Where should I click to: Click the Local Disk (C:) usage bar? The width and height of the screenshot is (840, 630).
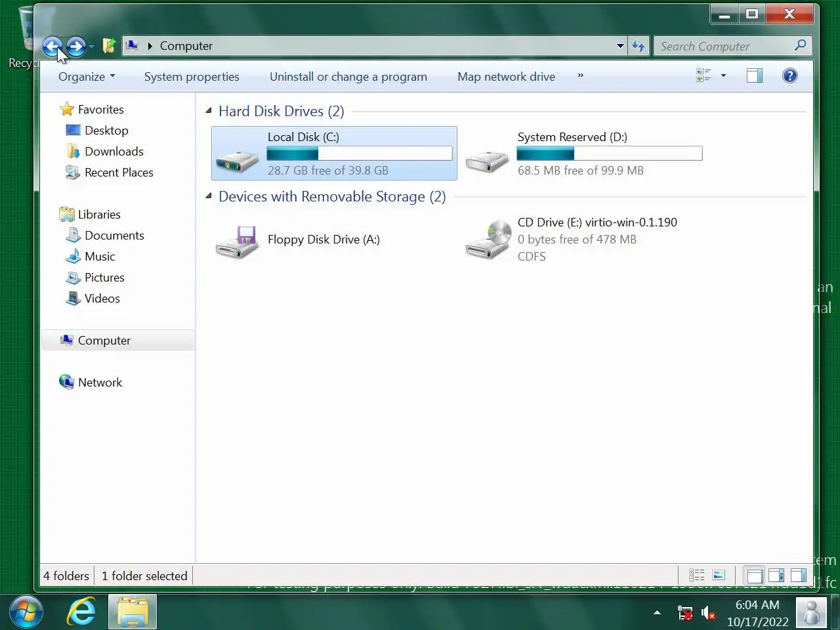coord(360,154)
